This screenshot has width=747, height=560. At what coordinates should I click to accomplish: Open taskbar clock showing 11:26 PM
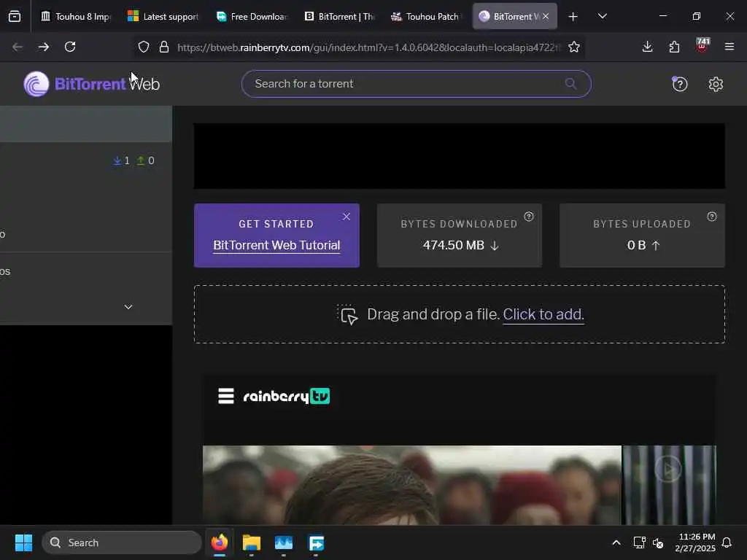pos(695,542)
